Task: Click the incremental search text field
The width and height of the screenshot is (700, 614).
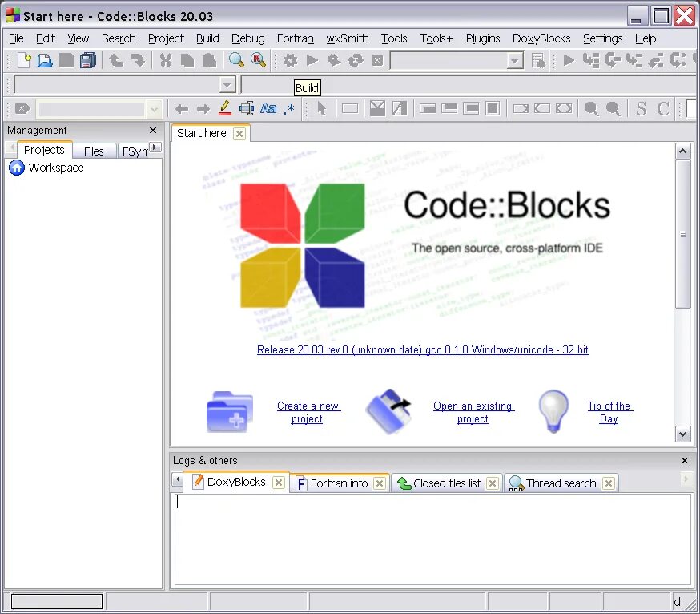Action: (91, 108)
